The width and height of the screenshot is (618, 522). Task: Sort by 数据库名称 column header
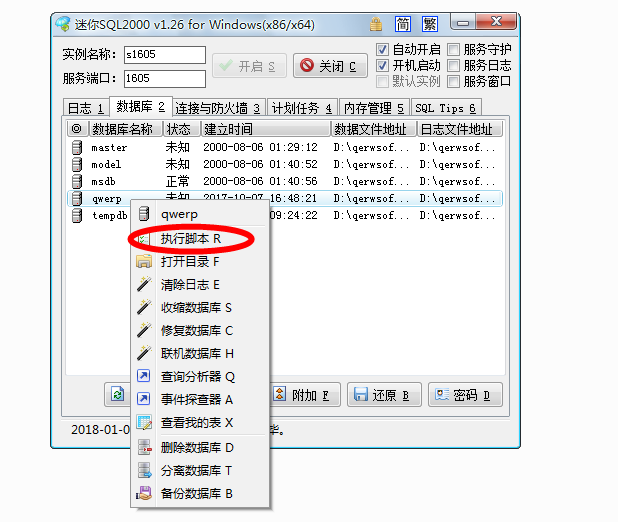[126, 129]
